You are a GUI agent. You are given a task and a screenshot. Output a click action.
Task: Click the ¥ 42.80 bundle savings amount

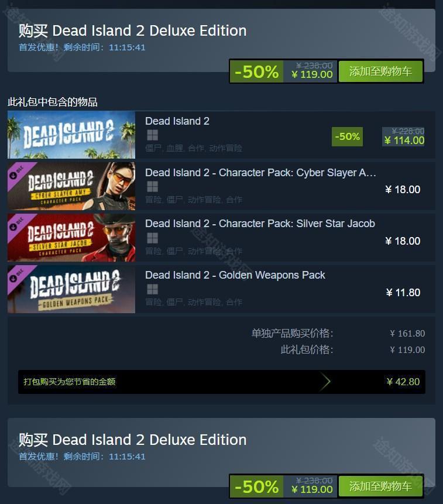coord(403,382)
